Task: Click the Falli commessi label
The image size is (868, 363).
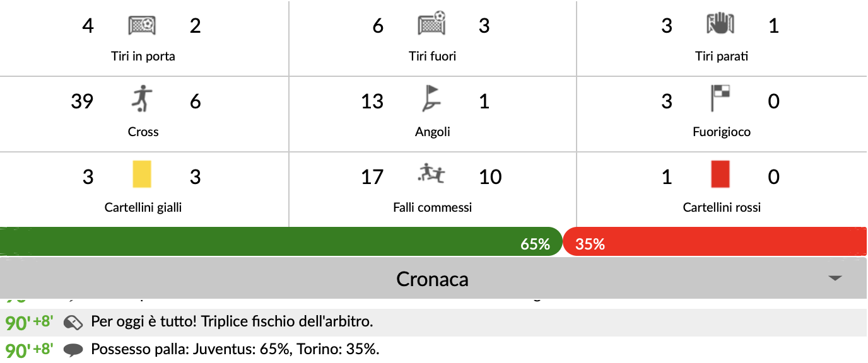Action: 432,207
